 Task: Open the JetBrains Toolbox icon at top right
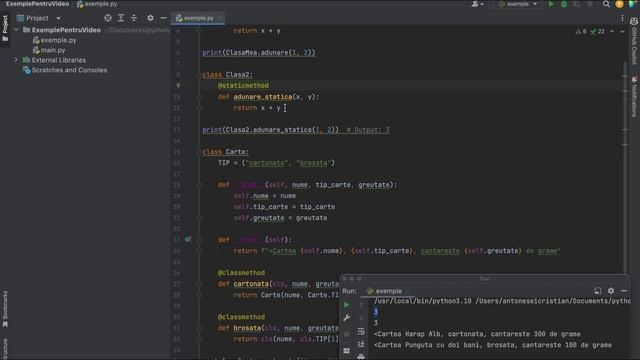coord(632,4)
